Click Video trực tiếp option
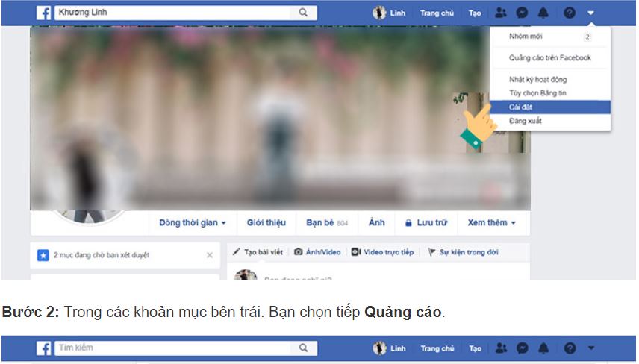Screen dimensions: 639x364 tap(382, 252)
